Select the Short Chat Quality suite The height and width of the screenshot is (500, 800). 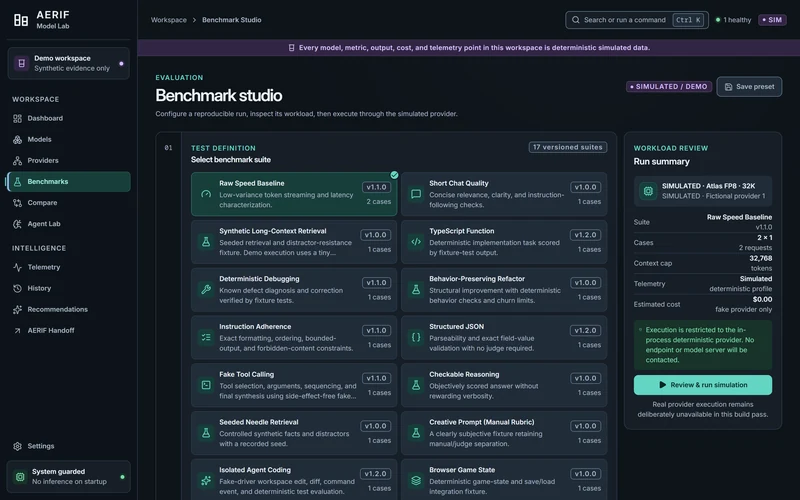pos(504,194)
